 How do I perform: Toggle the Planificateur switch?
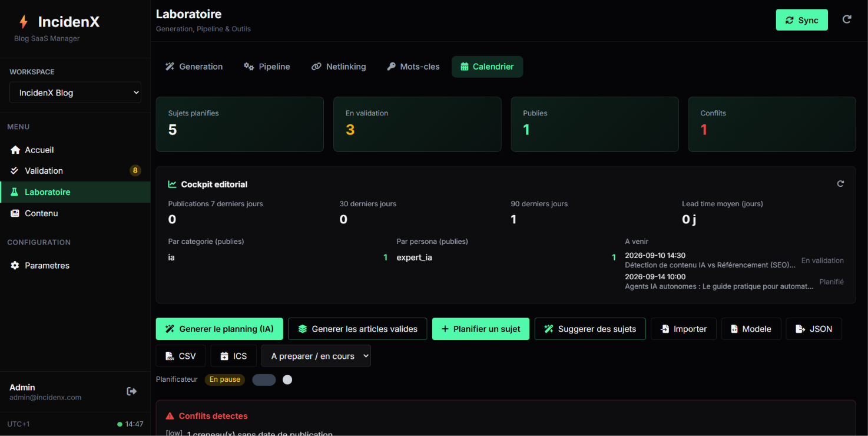[264, 379]
